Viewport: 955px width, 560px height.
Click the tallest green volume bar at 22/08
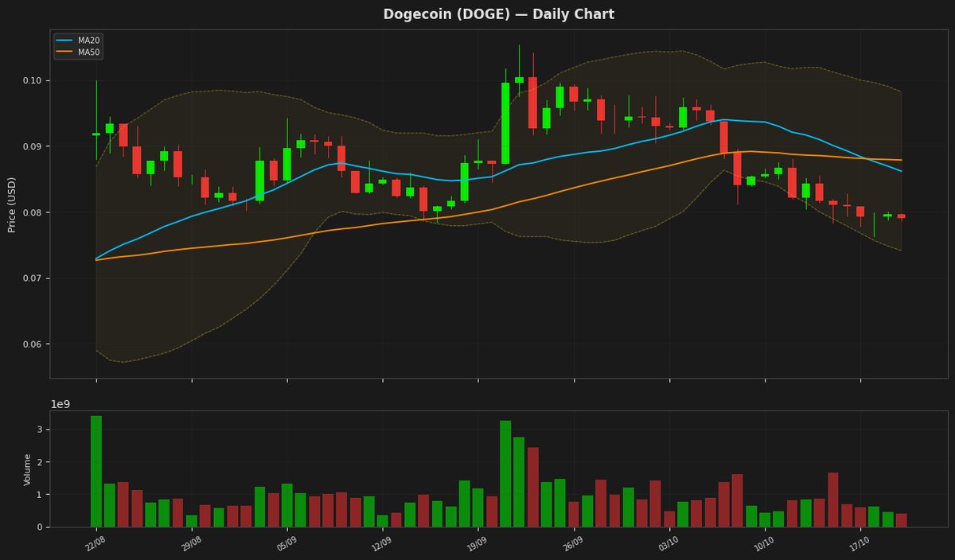click(x=96, y=471)
